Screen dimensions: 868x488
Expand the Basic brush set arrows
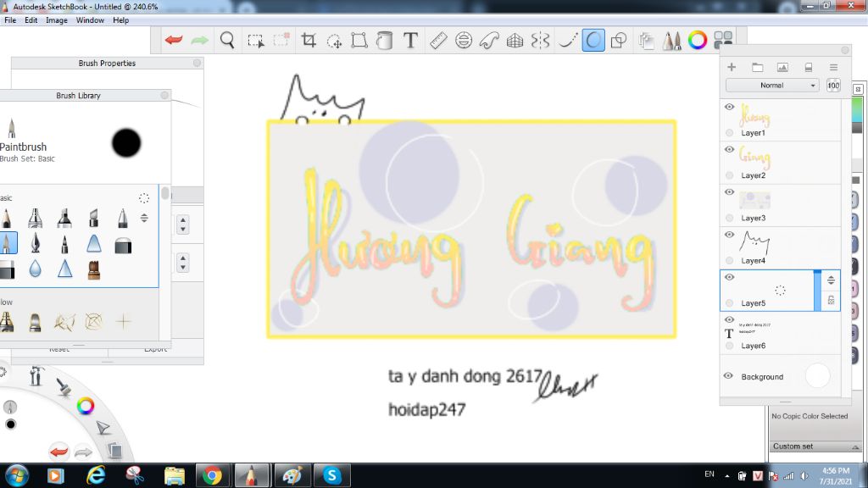[144, 218]
